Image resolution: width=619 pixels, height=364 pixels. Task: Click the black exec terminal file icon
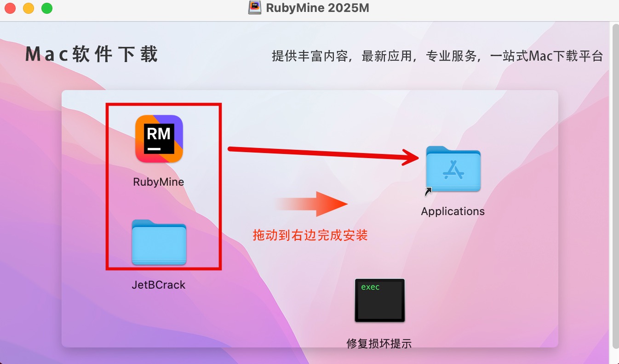(x=379, y=300)
